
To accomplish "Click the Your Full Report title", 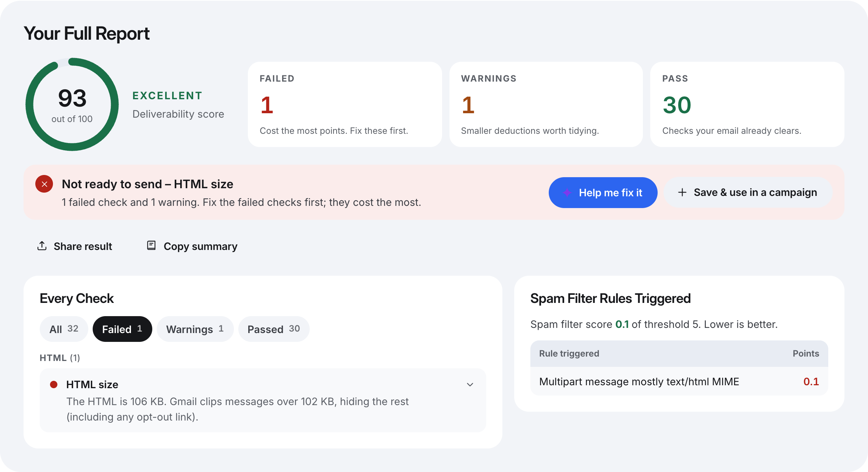I will coord(86,33).
